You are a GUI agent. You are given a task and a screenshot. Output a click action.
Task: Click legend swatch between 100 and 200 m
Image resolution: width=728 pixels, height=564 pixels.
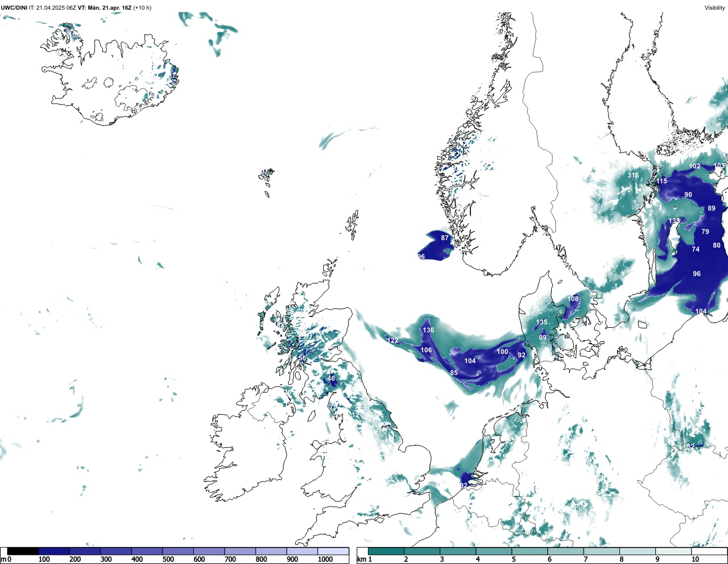click(54, 551)
